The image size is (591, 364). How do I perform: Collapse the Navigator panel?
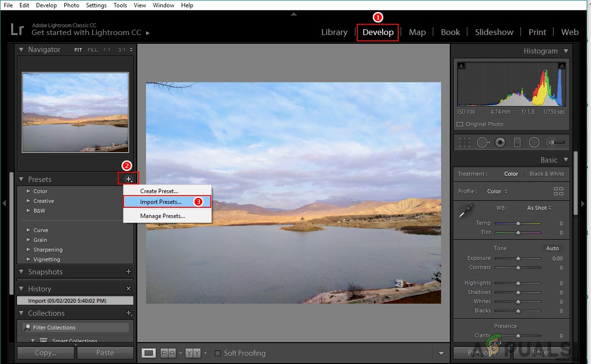click(x=21, y=50)
